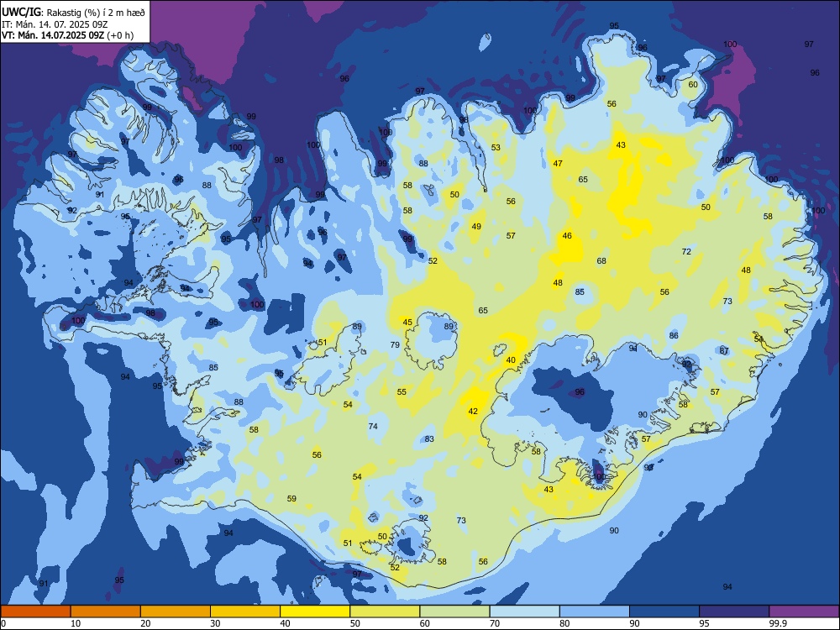Click the legend tick label '30'
Screen dimensions: 840x630
point(215,623)
